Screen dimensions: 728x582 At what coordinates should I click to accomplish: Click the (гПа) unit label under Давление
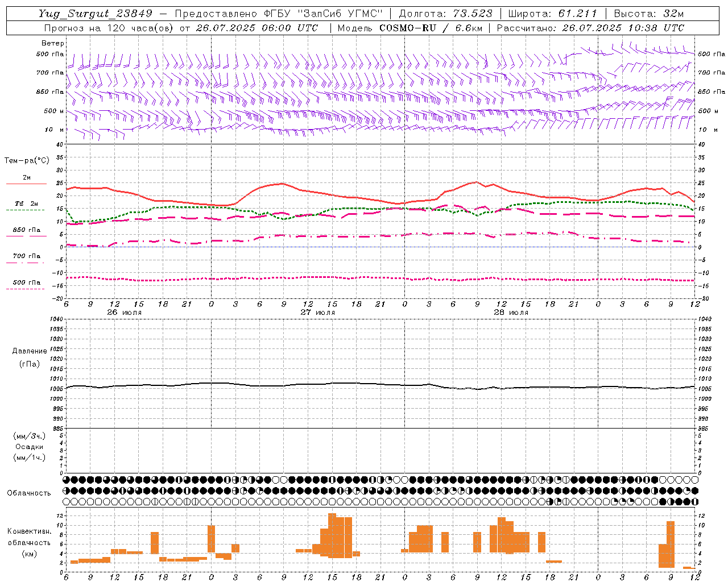(x=30, y=364)
